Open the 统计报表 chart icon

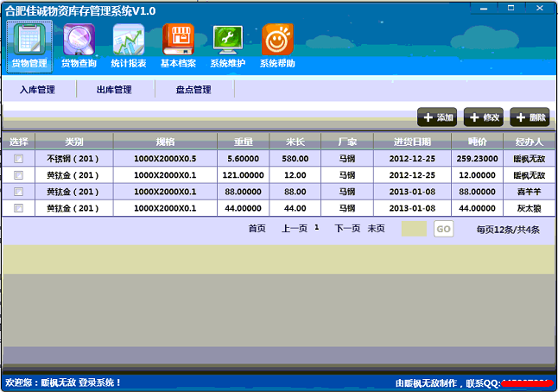click(128, 40)
